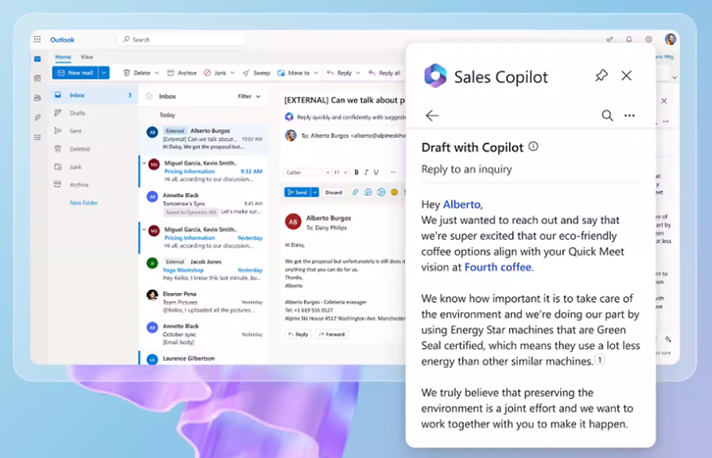Collapse the Yesterday Pricing Information thread
This screenshot has height=458, width=712.
point(144,229)
